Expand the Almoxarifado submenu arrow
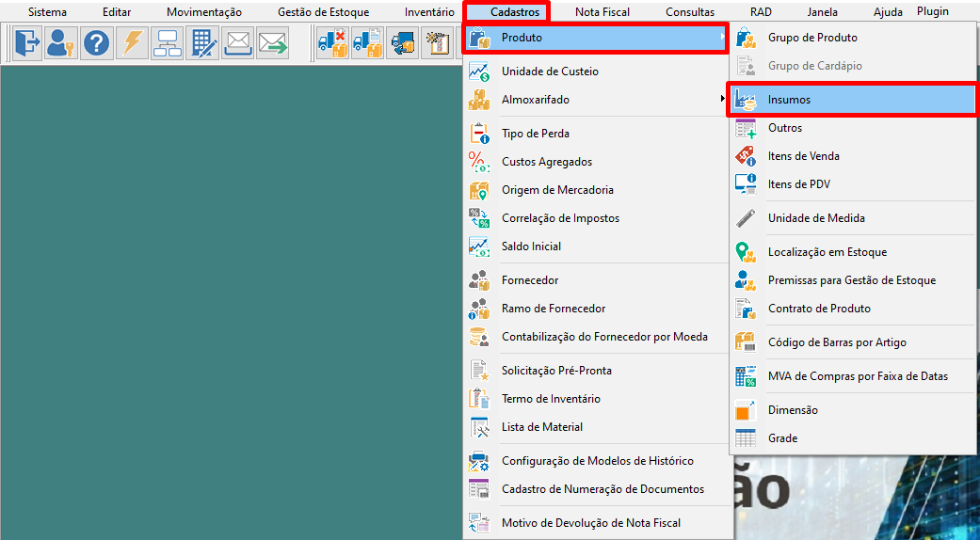Viewport: 980px width, 540px height. pyautogui.click(x=722, y=100)
